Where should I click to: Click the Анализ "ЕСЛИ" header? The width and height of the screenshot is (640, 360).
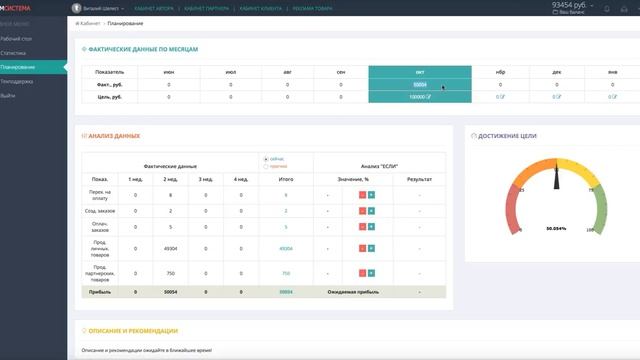[379, 166]
